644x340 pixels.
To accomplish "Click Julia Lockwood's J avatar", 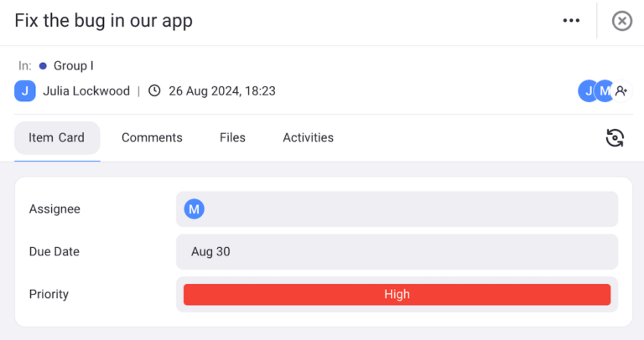I will [25, 91].
